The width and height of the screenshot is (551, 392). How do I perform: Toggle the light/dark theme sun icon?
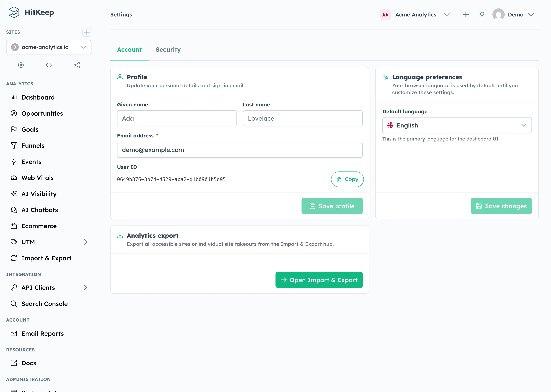(x=482, y=15)
